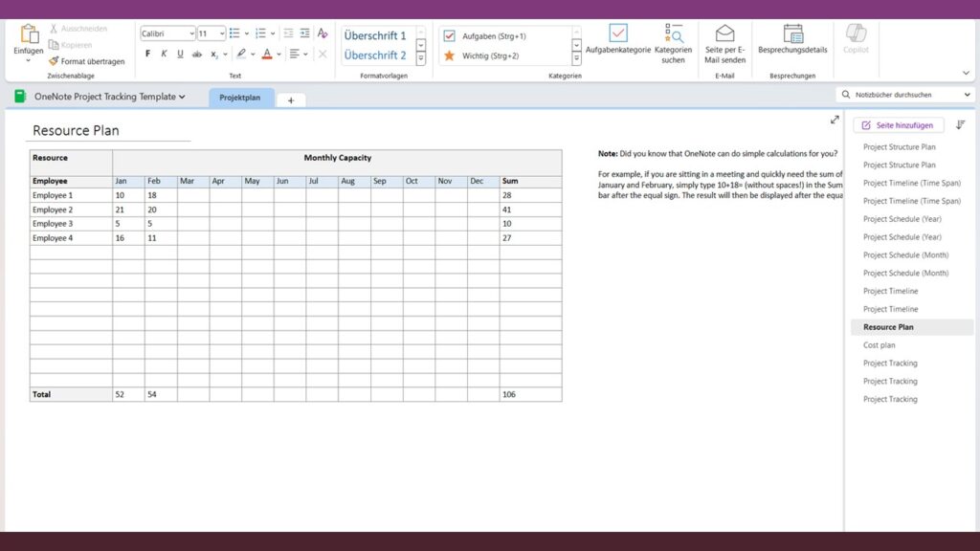Viewport: 980px width, 551px height.
Task: Clear all text formatting
Action: [x=323, y=33]
